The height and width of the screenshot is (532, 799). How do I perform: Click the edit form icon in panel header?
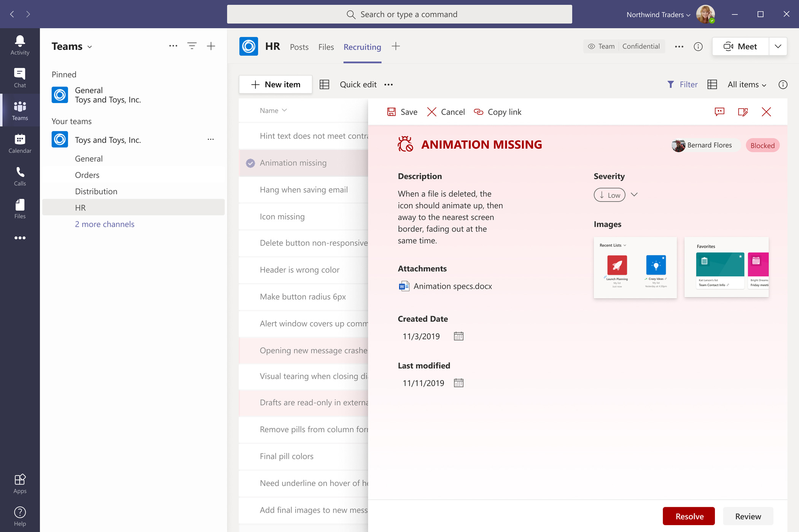pos(742,112)
